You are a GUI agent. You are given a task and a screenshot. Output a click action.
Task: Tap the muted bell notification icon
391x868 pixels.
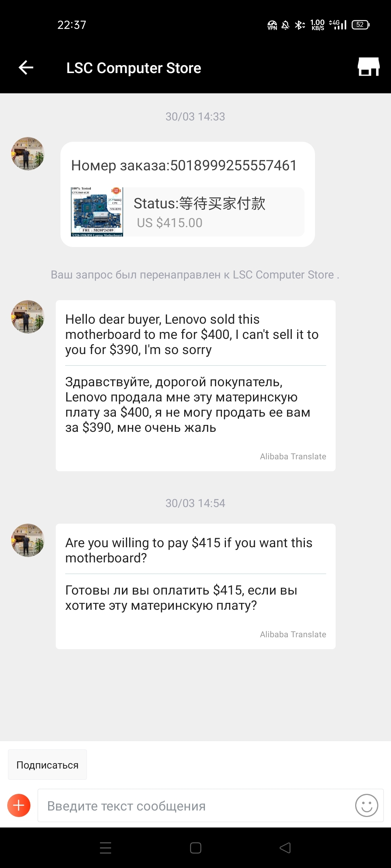(285, 25)
